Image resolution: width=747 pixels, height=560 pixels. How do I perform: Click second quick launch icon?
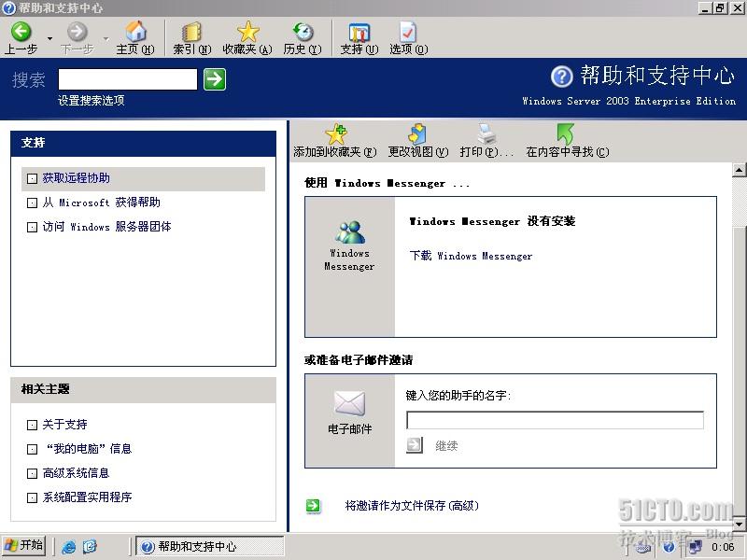coord(90,547)
